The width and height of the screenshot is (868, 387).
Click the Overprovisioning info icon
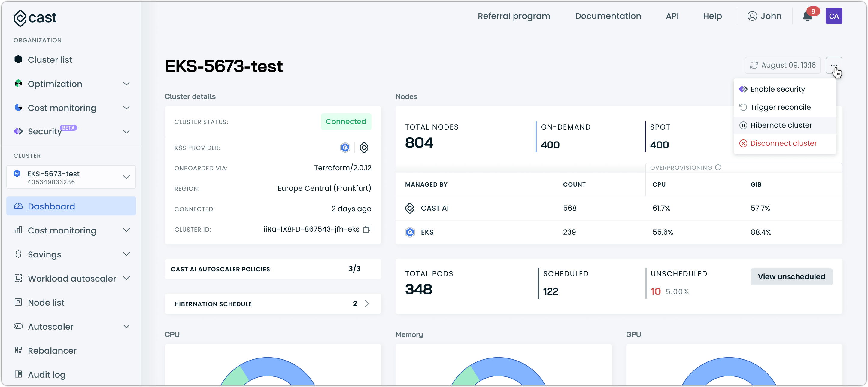tap(718, 168)
